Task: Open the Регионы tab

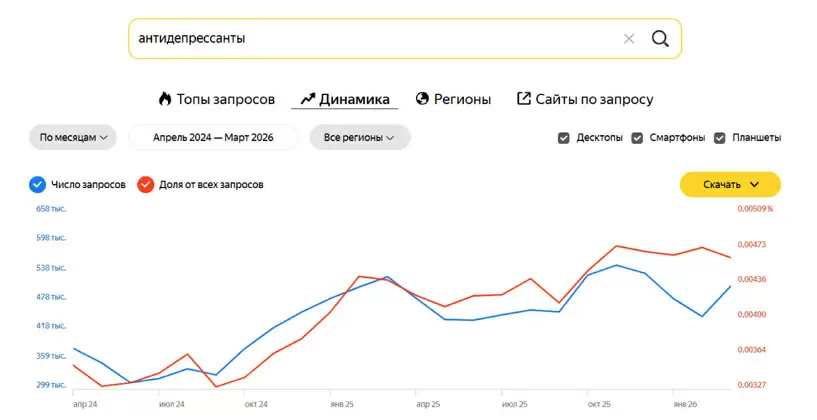Action: [x=462, y=99]
